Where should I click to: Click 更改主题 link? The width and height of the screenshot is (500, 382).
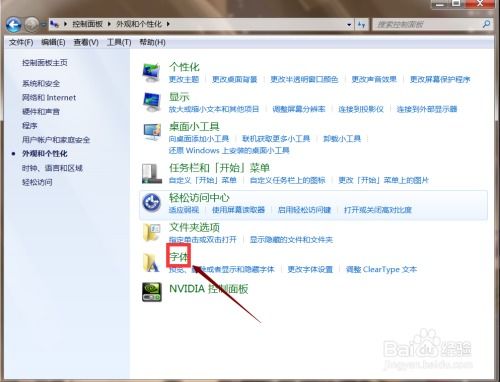coord(184,79)
